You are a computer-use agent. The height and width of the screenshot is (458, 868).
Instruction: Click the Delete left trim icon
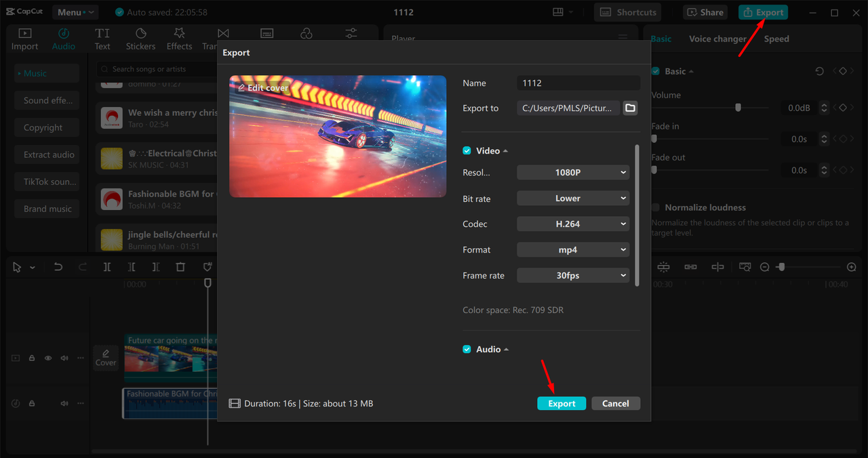132,267
